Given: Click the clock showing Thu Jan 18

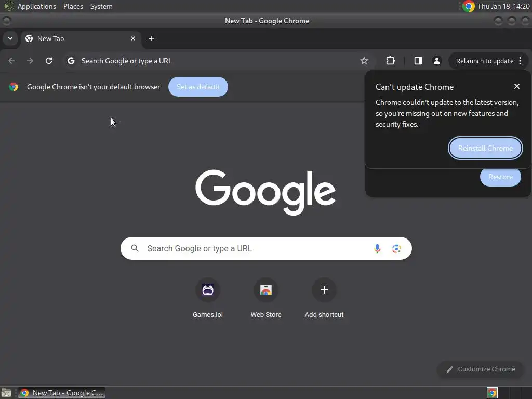Looking at the screenshot, I should click(503, 6).
